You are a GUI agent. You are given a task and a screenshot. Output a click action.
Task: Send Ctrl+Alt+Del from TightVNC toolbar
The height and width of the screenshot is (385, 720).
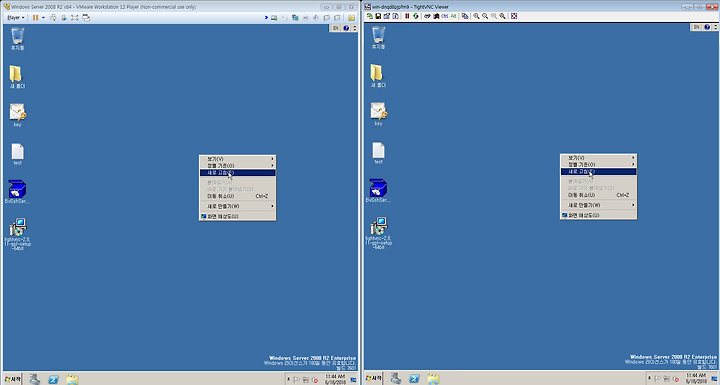[427, 16]
